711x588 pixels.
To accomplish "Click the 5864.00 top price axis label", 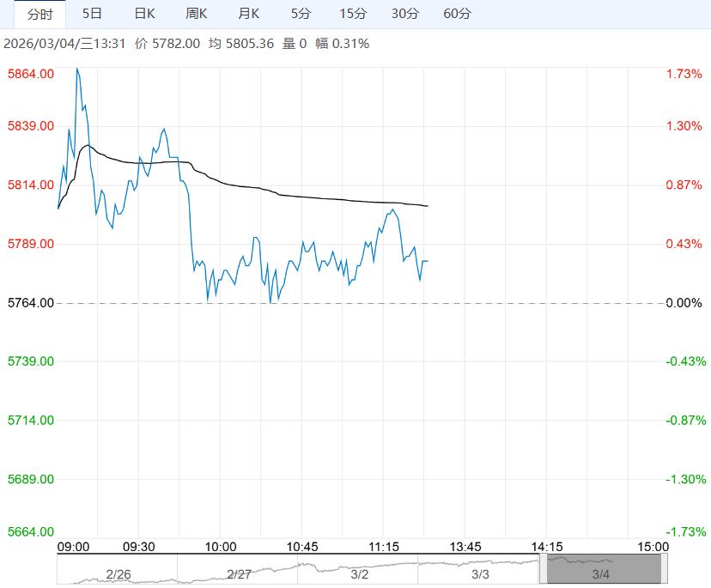I will point(31,74).
